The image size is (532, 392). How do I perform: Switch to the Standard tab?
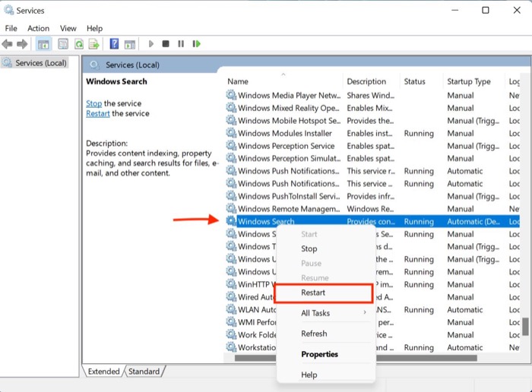(x=144, y=371)
